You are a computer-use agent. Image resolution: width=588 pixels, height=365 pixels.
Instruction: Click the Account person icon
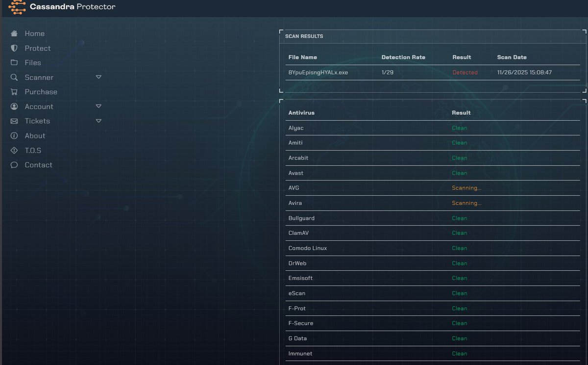pos(14,106)
